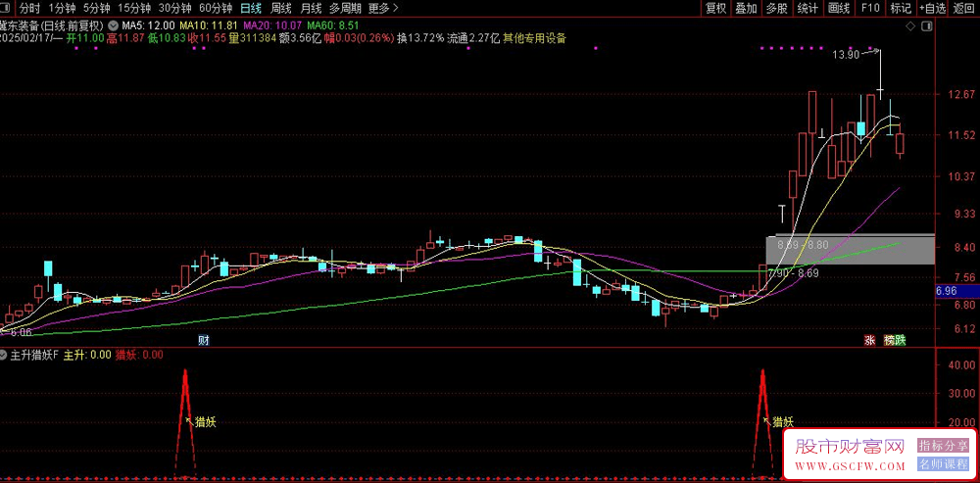Click the 返回 back button
Screen dimensions: 980x483
pyautogui.click(x=965, y=8)
